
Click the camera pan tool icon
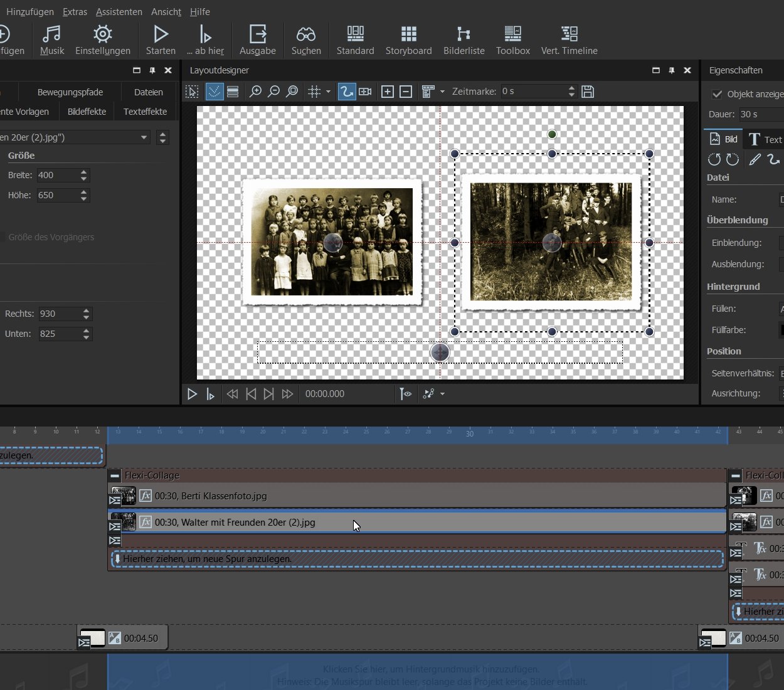point(365,92)
